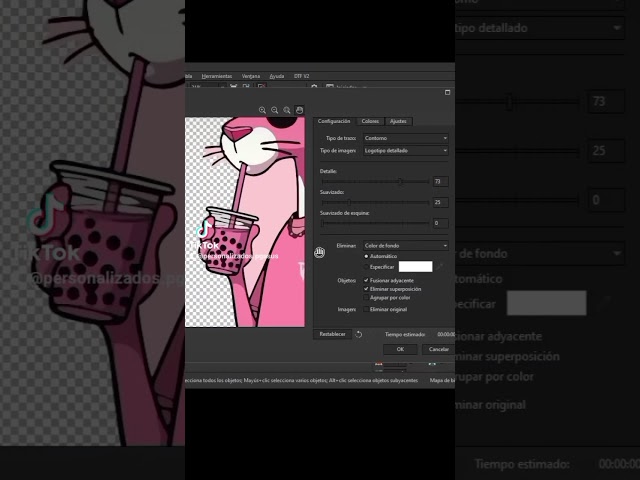This screenshot has height=480, width=640.
Task: Click the status bar hint about selecting objects
Action: [301, 380]
